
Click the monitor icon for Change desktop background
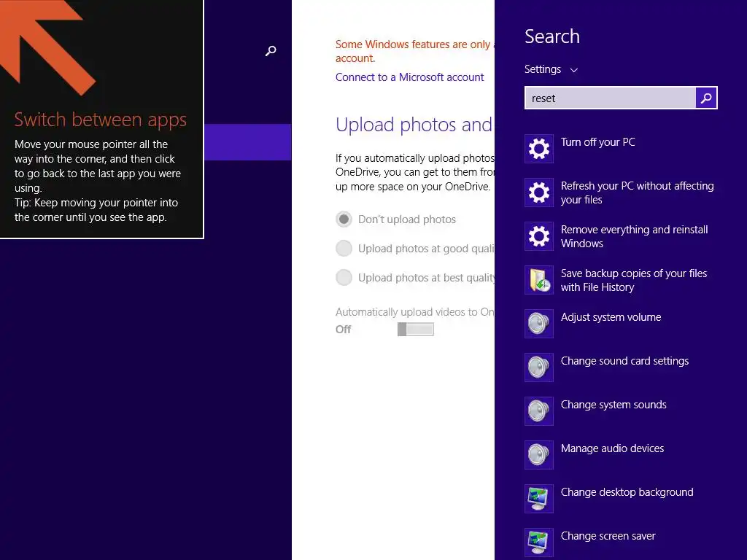pyautogui.click(x=539, y=499)
